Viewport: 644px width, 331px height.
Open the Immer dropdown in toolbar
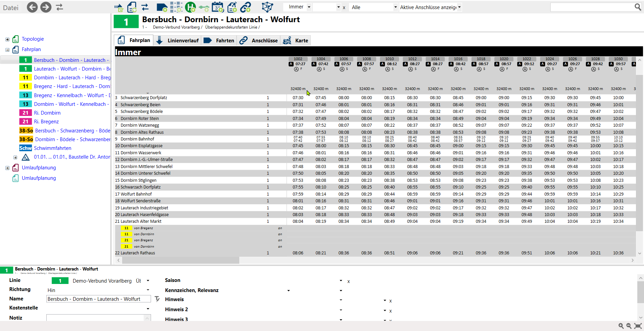click(309, 7)
